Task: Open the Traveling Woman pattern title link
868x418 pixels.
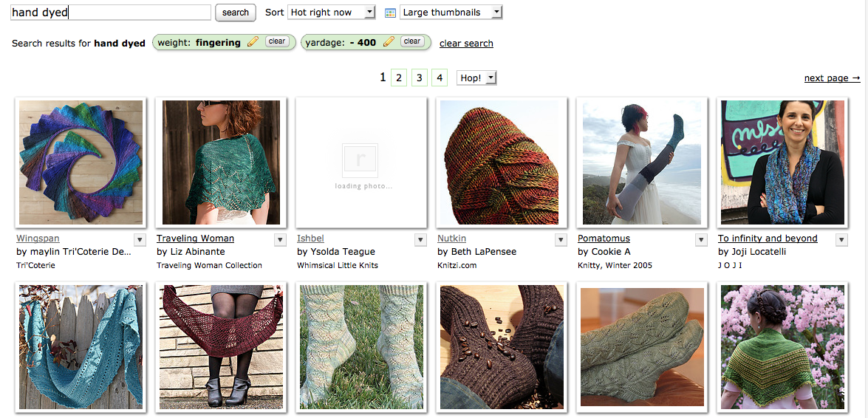Action: pos(196,238)
